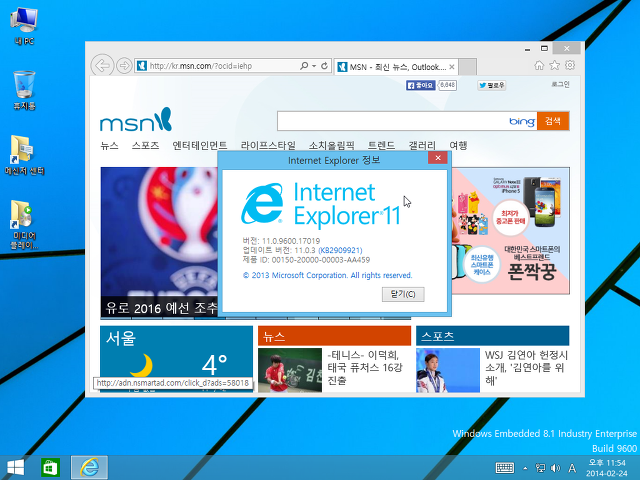Click the taskbar clock and date

click(607, 468)
